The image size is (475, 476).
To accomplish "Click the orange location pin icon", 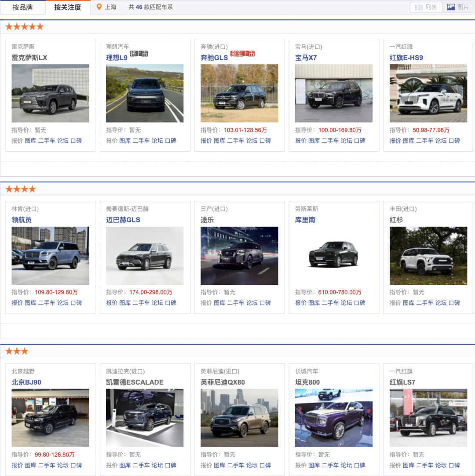I will [99, 7].
